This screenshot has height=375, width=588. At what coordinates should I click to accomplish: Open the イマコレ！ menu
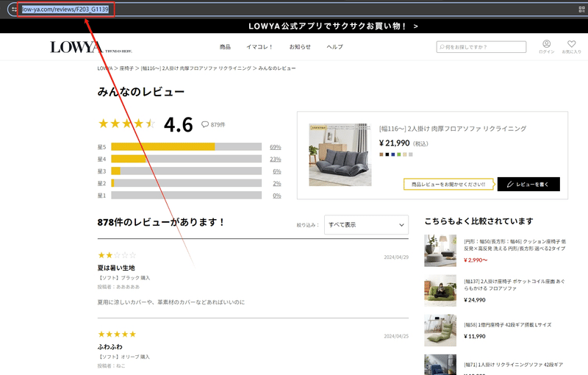[259, 47]
